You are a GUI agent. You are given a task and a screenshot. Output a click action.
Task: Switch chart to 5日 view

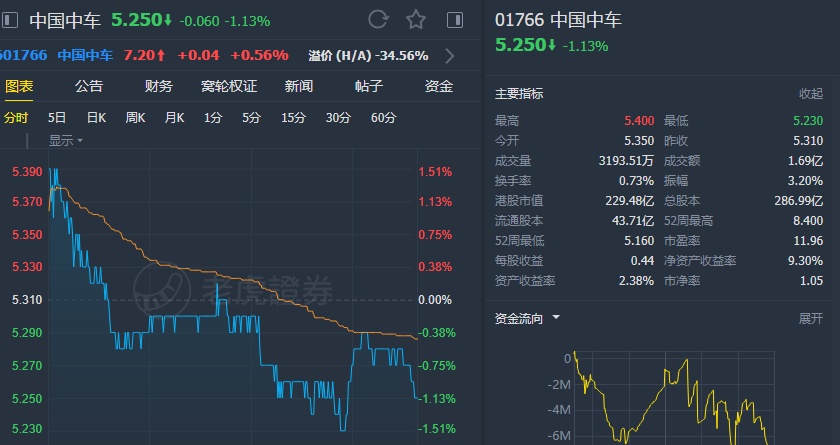click(58, 118)
